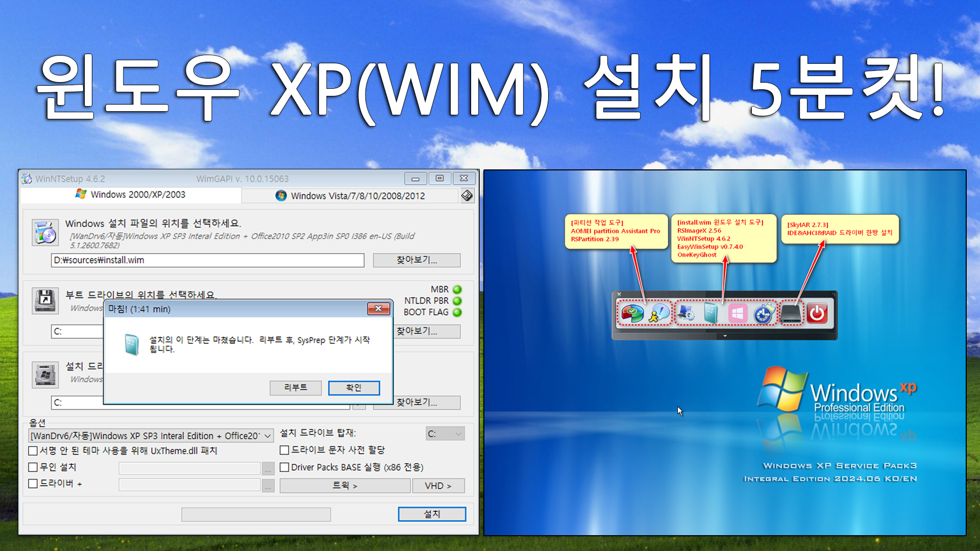This screenshot has width=980, height=551.
Task: Click the installation drive disk icon
Action: click(45, 374)
